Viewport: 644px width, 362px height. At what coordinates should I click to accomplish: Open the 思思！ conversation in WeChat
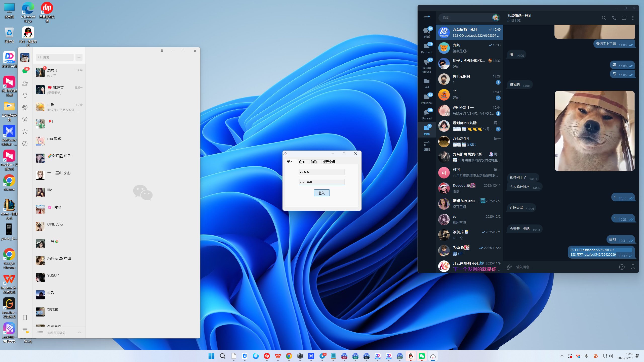tap(59, 73)
